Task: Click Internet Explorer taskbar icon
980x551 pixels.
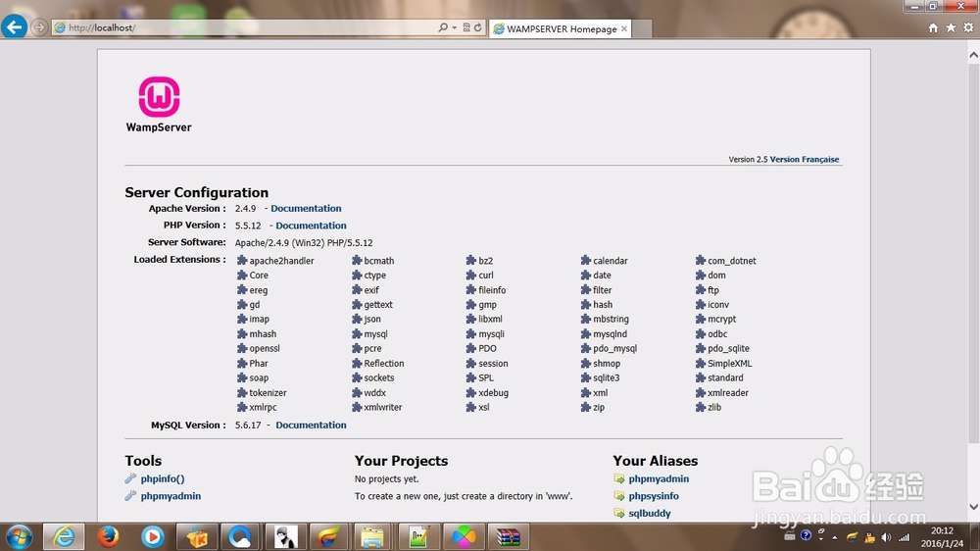Action: (x=64, y=536)
